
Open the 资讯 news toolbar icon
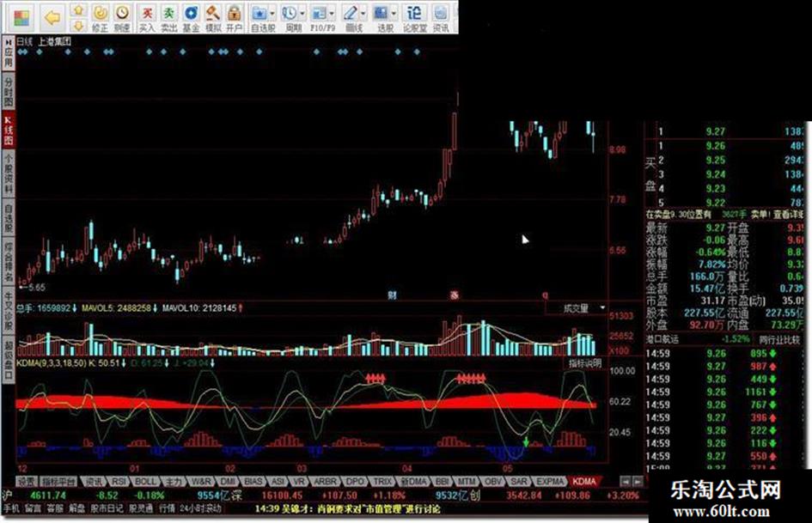pyautogui.click(x=441, y=18)
